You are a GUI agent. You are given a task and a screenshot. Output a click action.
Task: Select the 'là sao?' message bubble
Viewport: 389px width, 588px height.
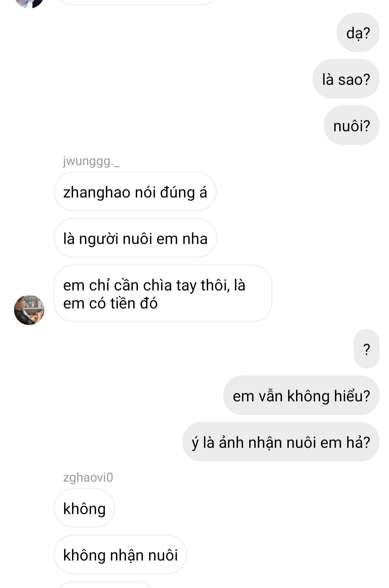(x=346, y=79)
